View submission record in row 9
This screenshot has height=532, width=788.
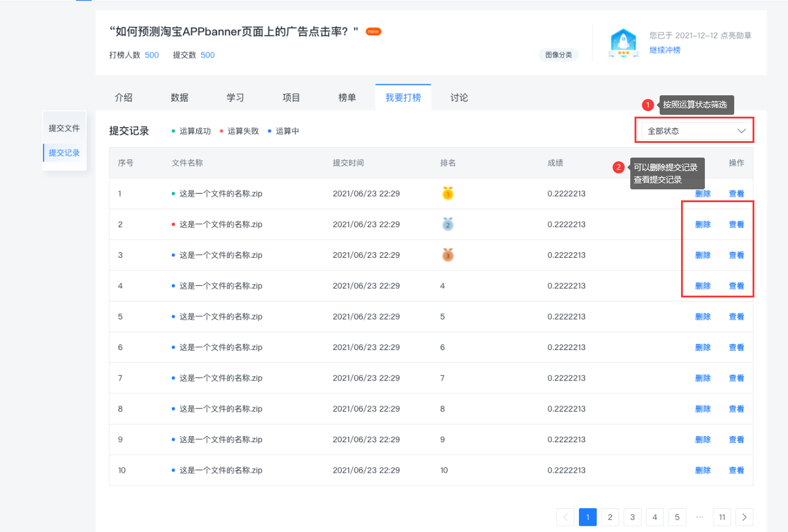click(x=737, y=440)
